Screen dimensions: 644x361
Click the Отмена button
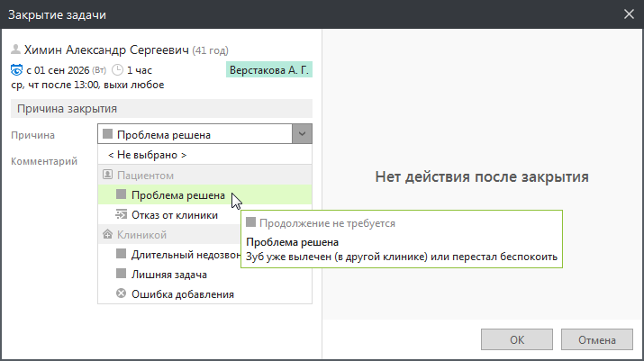click(x=597, y=339)
